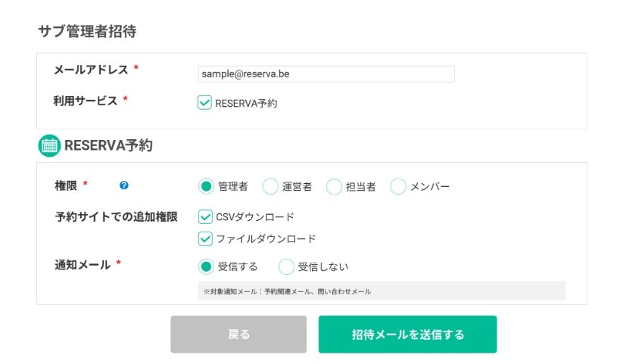Select the 運営者 permission option
The height and width of the screenshot is (364, 620).
(x=270, y=186)
